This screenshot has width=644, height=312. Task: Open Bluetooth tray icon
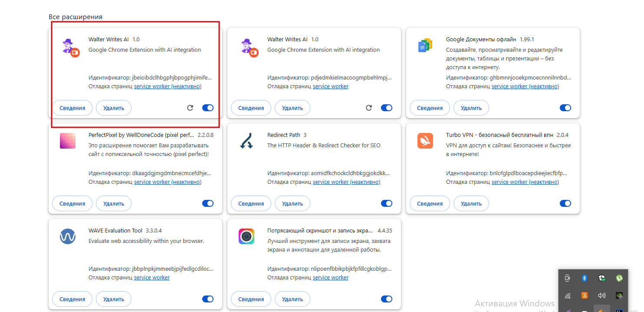coord(584,278)
